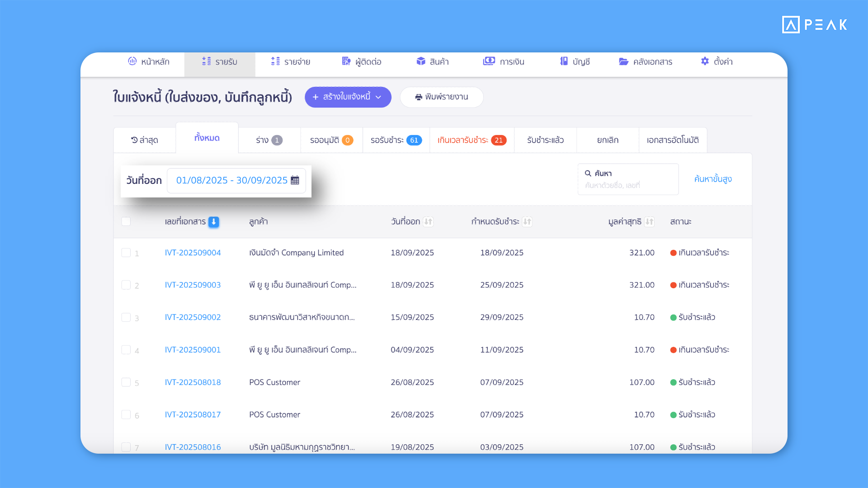This screenshot has height=488, width=868.
Task: Sort by วันที่ออก column arrows
Action: pos(428,222)
